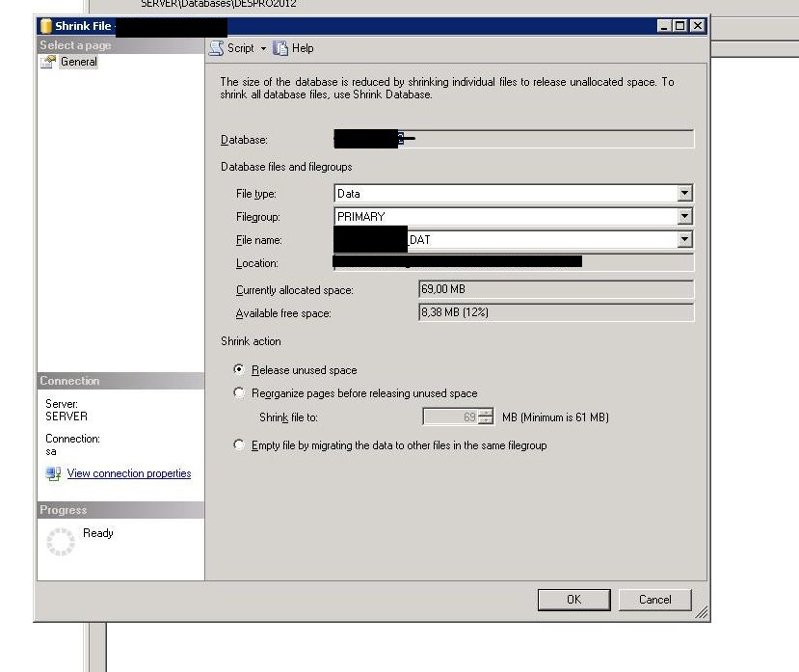Viewport: 799px width, 672px height.
Task: Click the Location path field
Action: [x=513, y=262]
